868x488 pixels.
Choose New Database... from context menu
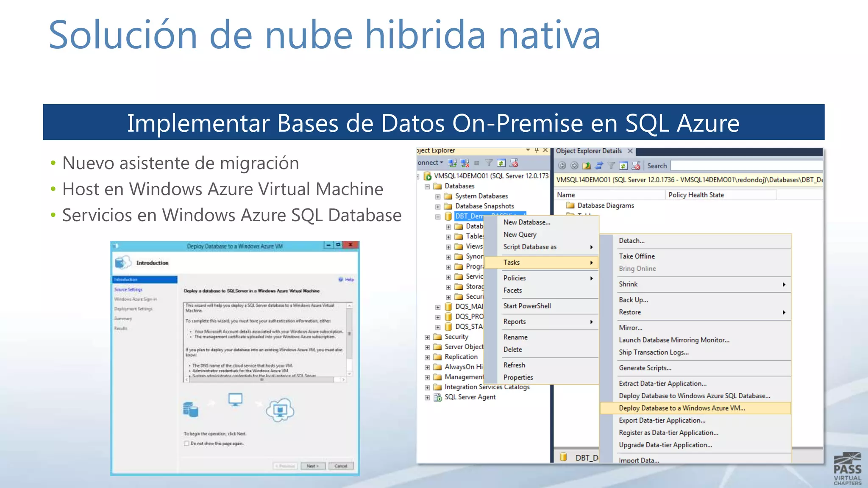[x=542, y=222]
